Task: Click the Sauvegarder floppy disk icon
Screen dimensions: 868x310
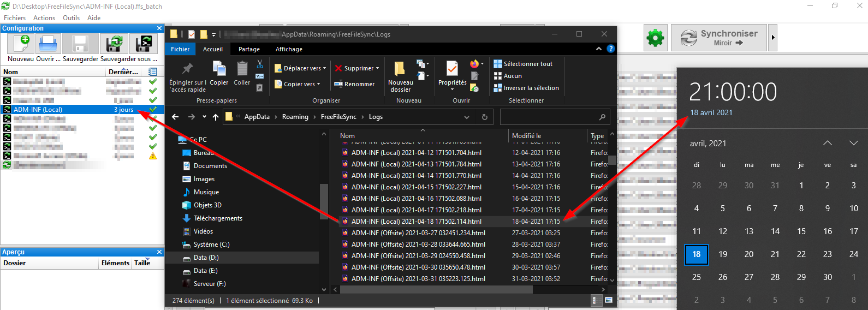Action: 80,44
